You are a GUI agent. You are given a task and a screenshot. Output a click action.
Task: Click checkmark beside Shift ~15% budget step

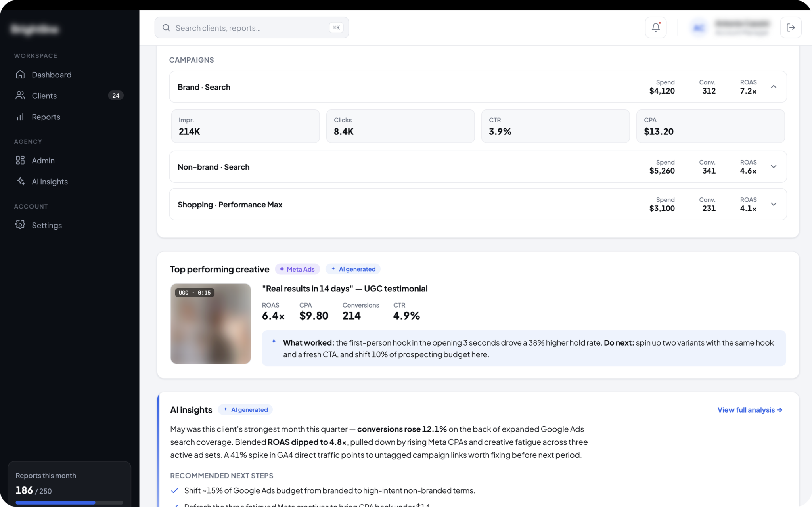174,491
